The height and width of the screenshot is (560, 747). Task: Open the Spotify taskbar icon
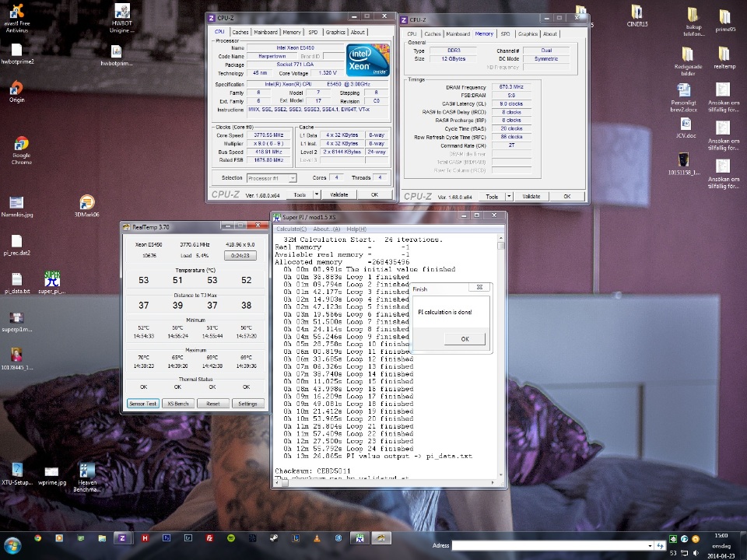click(x=231, y=538)
